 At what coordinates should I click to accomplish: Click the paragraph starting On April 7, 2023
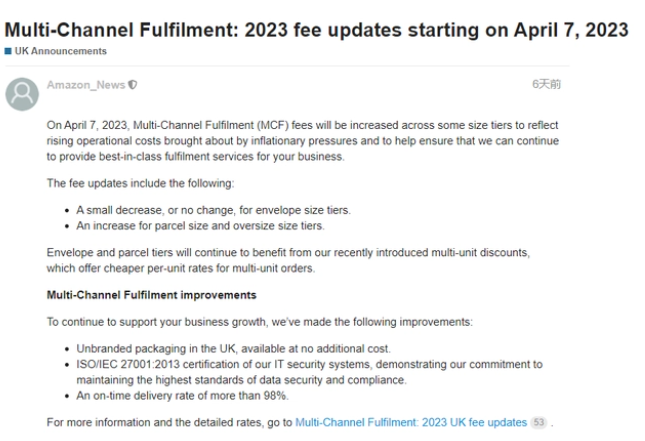(x=303, y=141)
